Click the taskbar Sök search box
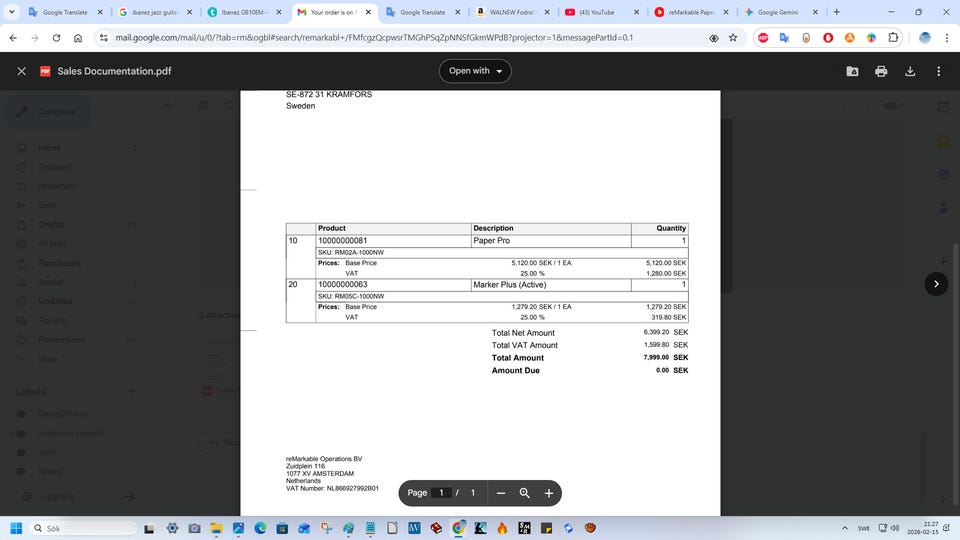Screen dimensions: 960x540 [83, 528]
